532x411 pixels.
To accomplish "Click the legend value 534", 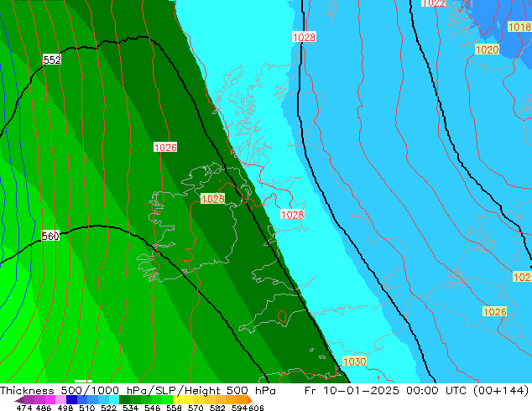I will (130, 408).
